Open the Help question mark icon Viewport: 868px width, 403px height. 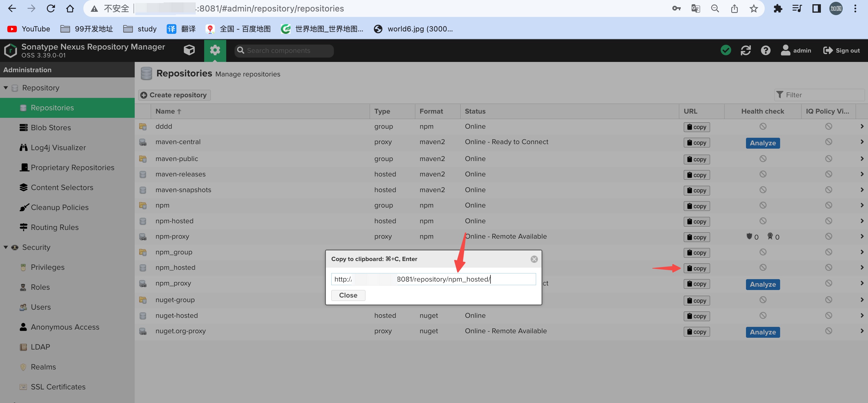765,50
